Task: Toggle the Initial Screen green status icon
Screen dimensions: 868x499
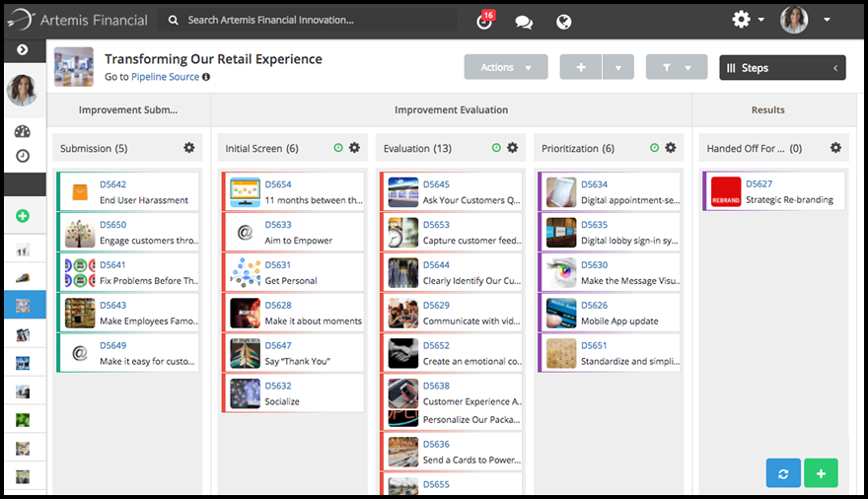Action: tap(338, 148)
